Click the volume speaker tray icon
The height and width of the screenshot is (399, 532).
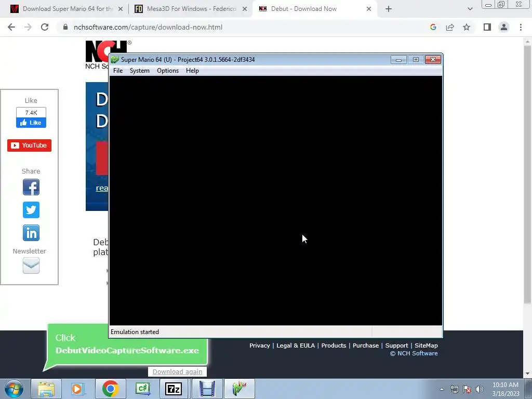pyautogui.click(x=480, y=389)
